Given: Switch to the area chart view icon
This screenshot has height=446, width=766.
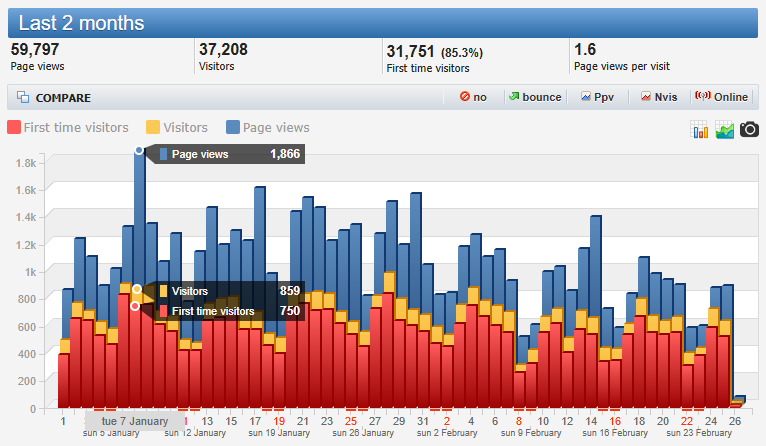Looking at the screenshot, I should pyautogui.click(x=725, y=130).
